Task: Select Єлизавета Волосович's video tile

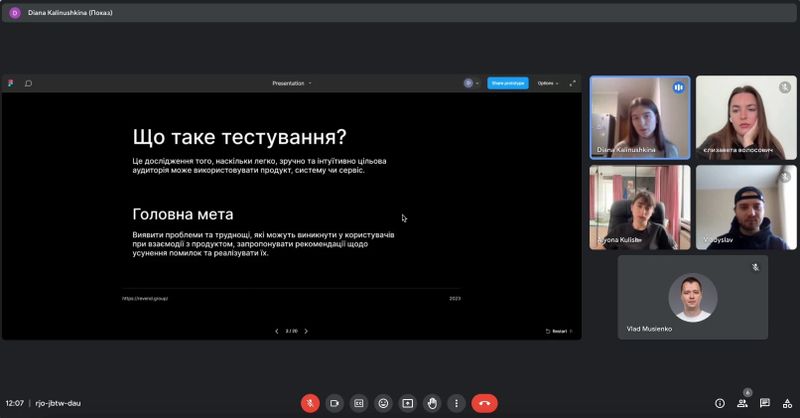Action: (x=746, y=118)
